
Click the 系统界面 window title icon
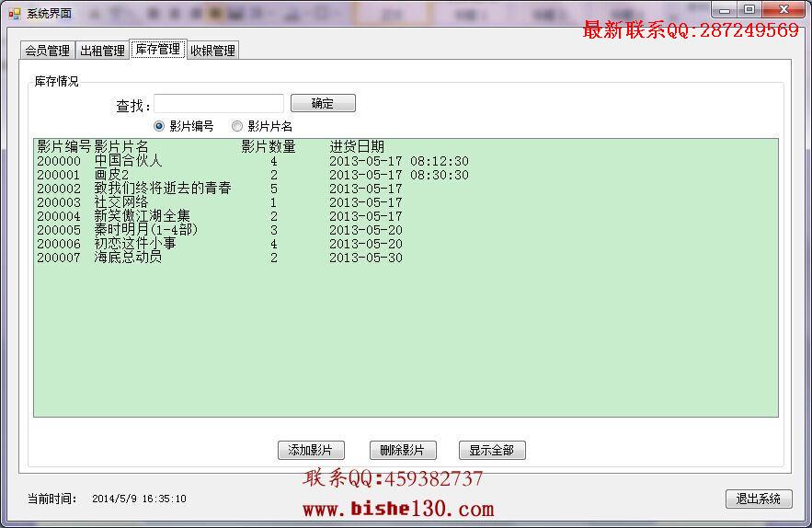pos(15,14)
